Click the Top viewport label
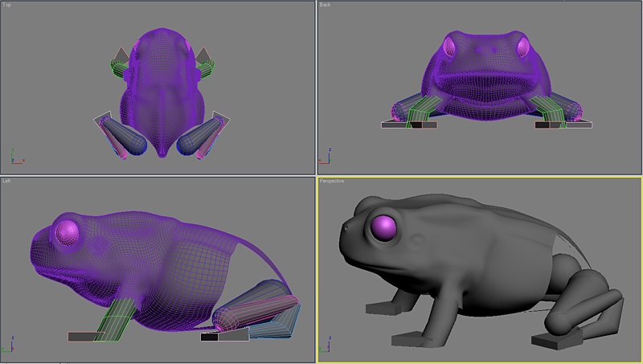This screenshot has width=643, height=364. click(x=6, y=5)
